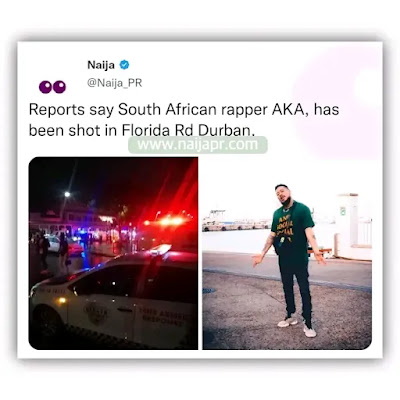This screenshot has height=400, width=400.
Task: Click the man's white sneakers
Action: tap(297, 326)
